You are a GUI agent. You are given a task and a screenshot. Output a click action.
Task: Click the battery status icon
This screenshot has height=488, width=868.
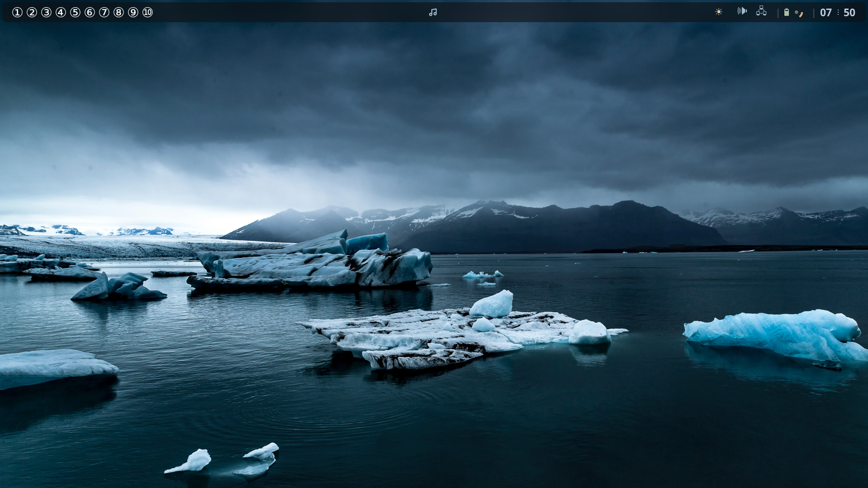coord(787,13)
